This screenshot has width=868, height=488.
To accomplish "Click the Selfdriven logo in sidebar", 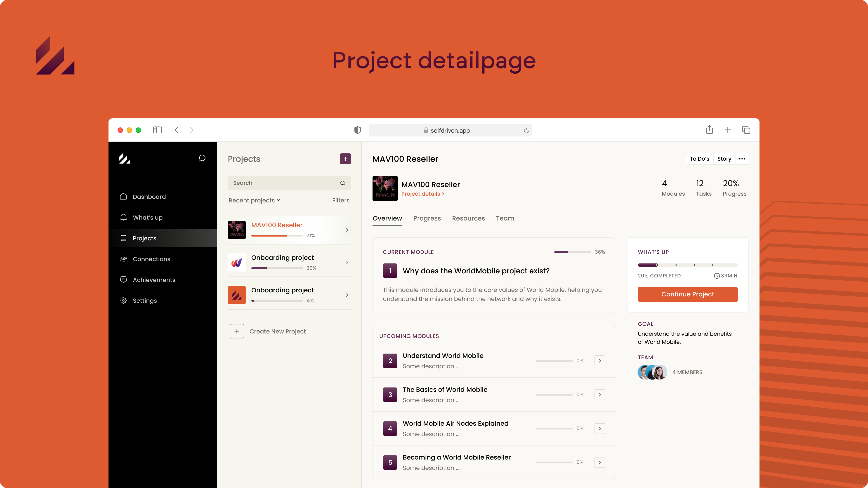I will coord(124,158).
